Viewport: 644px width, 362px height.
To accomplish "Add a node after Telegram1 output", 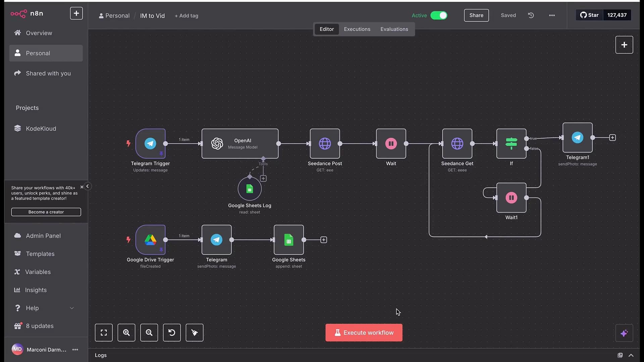I will (612, 138).
